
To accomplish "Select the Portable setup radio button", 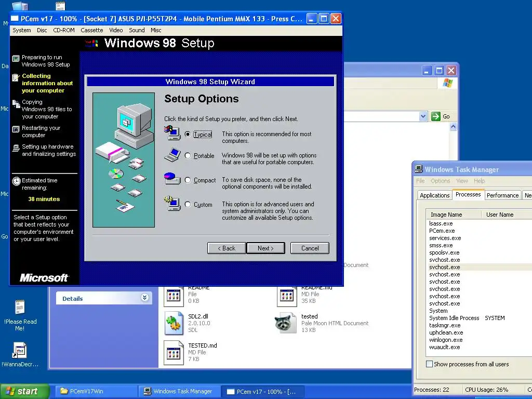I will point(188,156).
